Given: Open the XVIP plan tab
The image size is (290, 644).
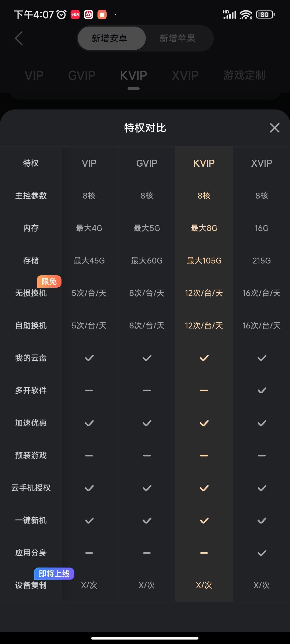Looking at the screenshot, I should (x=185, y=76).
